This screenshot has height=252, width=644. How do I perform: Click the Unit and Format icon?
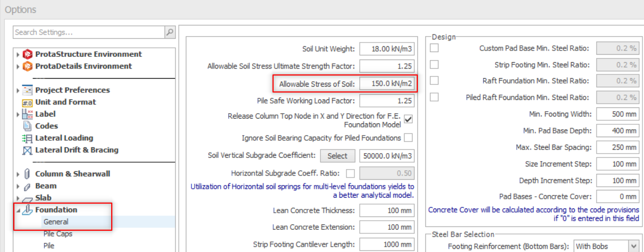[28, 102]
